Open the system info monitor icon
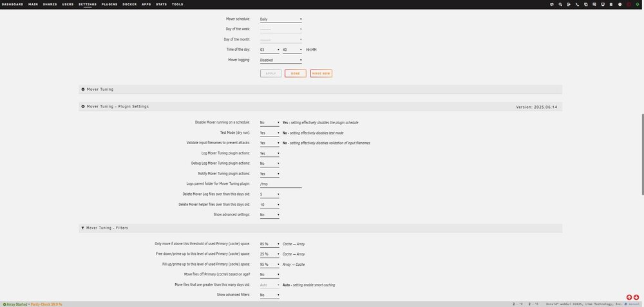The width and height of the screenshot is (644, 307). tap(603, 5)
